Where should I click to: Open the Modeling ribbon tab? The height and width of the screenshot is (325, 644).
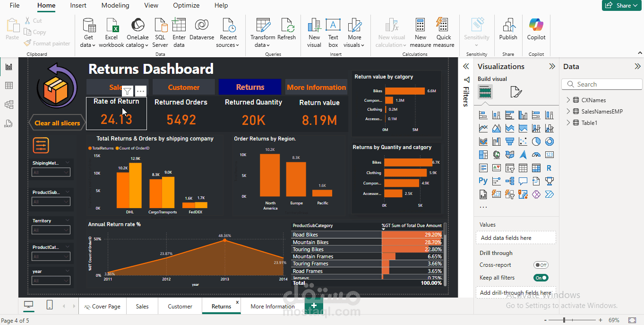115,5
